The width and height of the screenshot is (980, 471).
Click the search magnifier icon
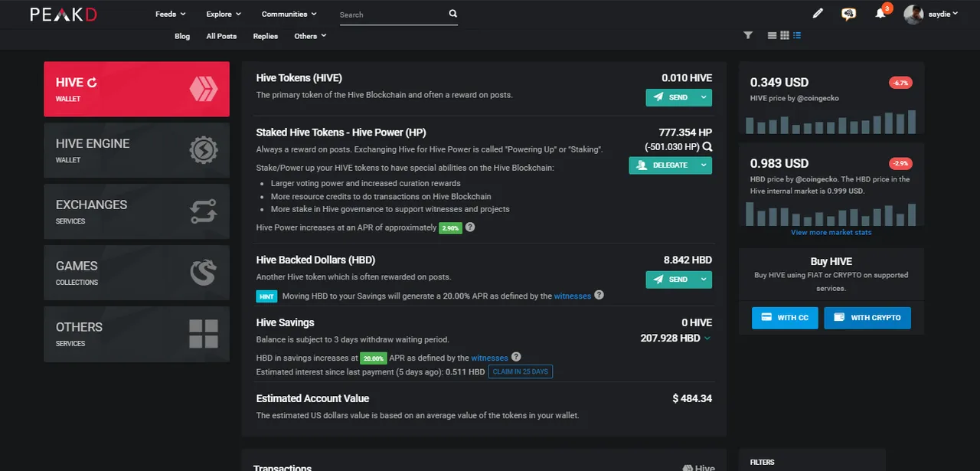pyautogui.click(x=452, y=14)
